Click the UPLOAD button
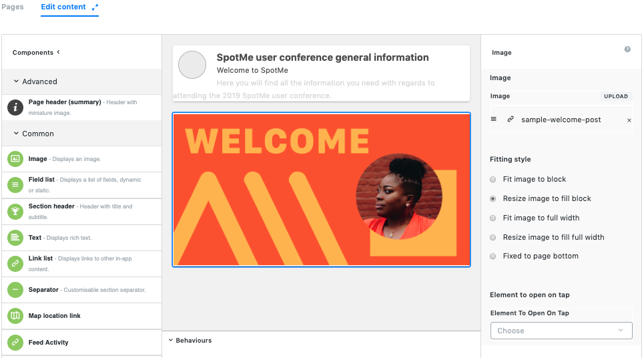Image resolution: width=644 pixels, height=358 pixels. click(x=616, y=96)
